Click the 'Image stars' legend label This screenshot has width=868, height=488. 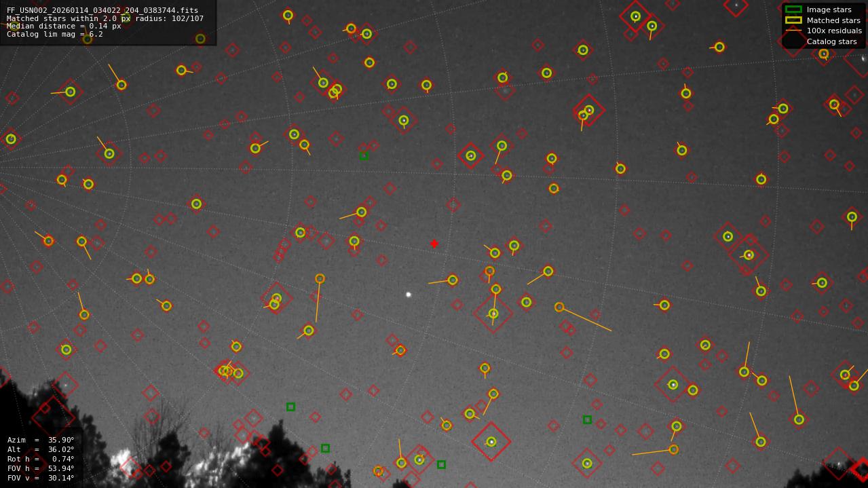(x=829, y=10)
